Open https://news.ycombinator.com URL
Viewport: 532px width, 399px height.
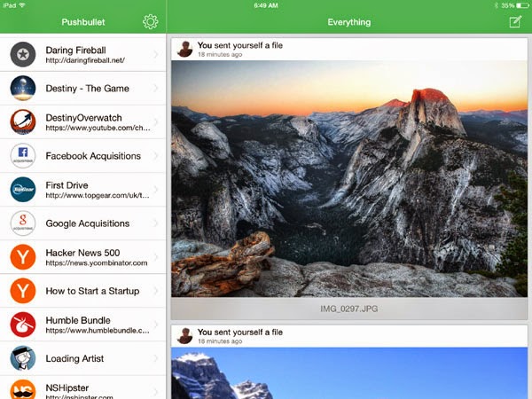pos(97,263)
